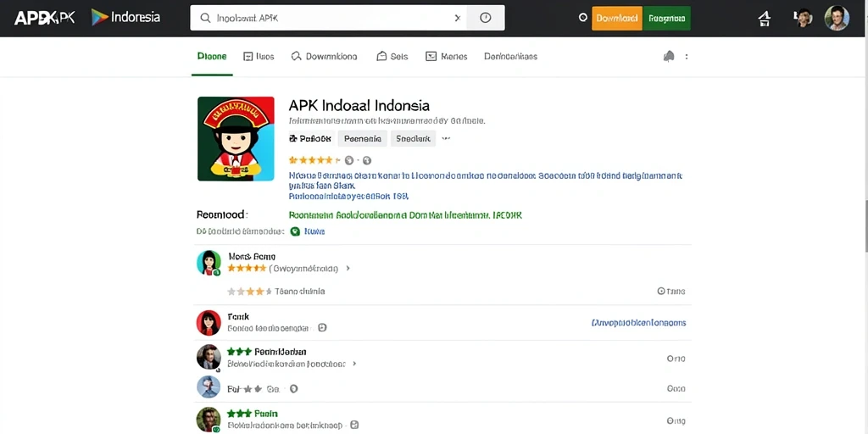The width and height of the screenshot is (868, 434).
Task: Open the long blue description link
Action: (x=486, y=181)
